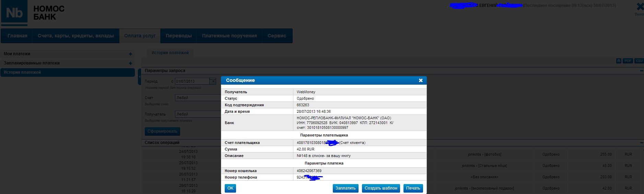
Task: Expand Запланированные платежи plus icon
Action: [130, 63]
